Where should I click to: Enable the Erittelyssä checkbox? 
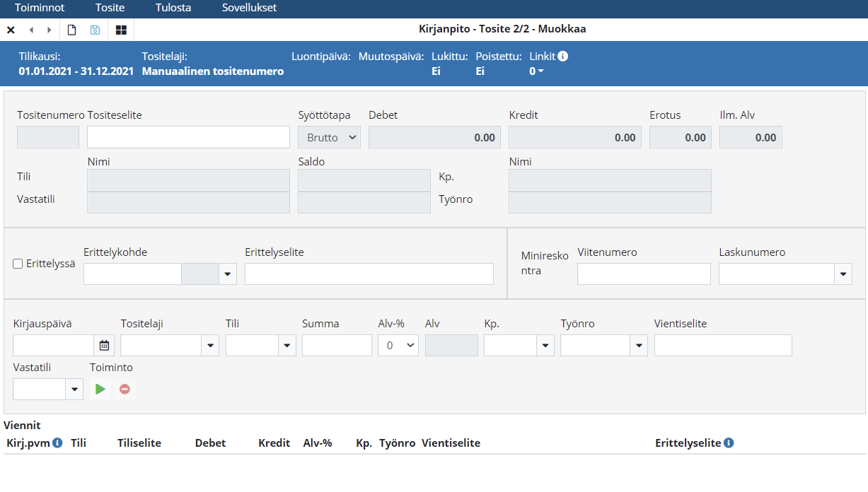tap(18, 264)
